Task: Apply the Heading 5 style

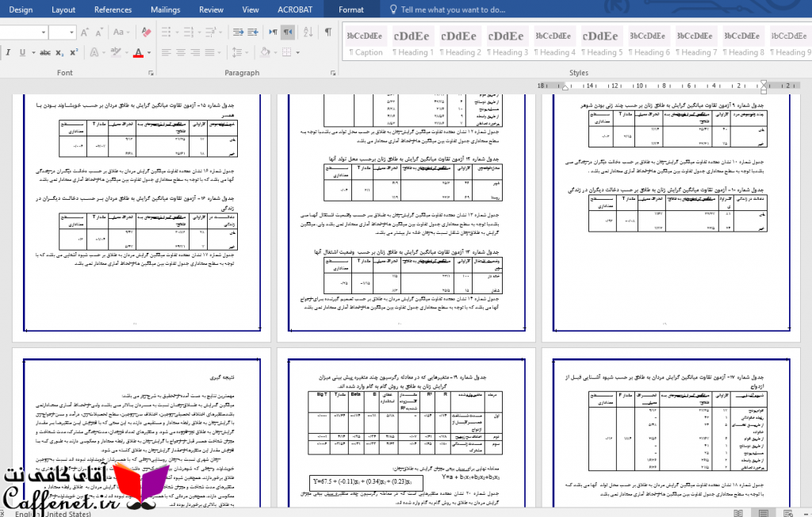Action: coord(601,44)
